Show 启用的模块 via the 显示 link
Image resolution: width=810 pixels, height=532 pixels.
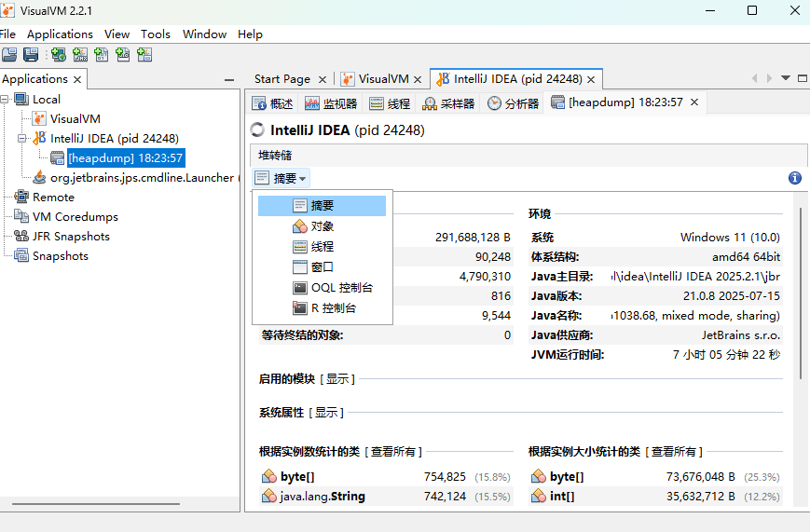337,378
